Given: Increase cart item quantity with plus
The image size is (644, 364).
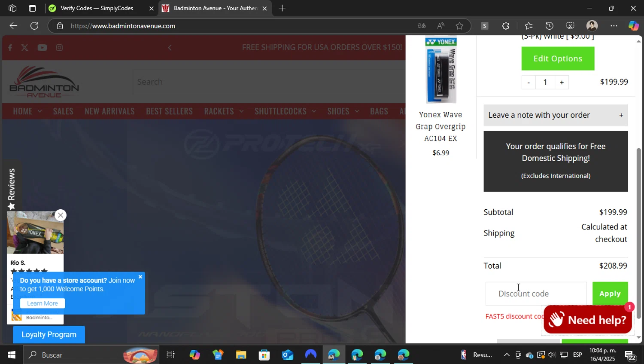Looking at the screenshot, I should click(x=562, y=82).
